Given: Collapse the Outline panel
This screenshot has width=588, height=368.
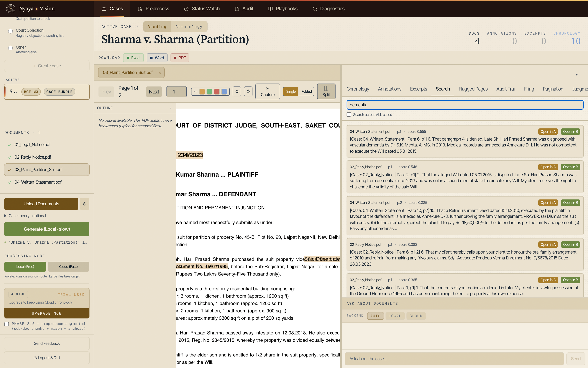Looking at the screenshot, I should tap(171, 108).
